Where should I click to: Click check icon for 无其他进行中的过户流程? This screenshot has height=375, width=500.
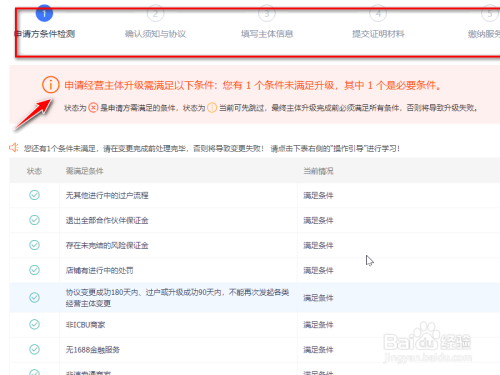click(34, 195)
